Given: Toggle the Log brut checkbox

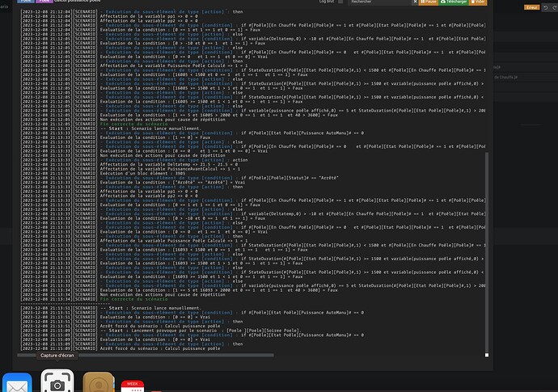Looking at the screenshot, I should [340, 2].
